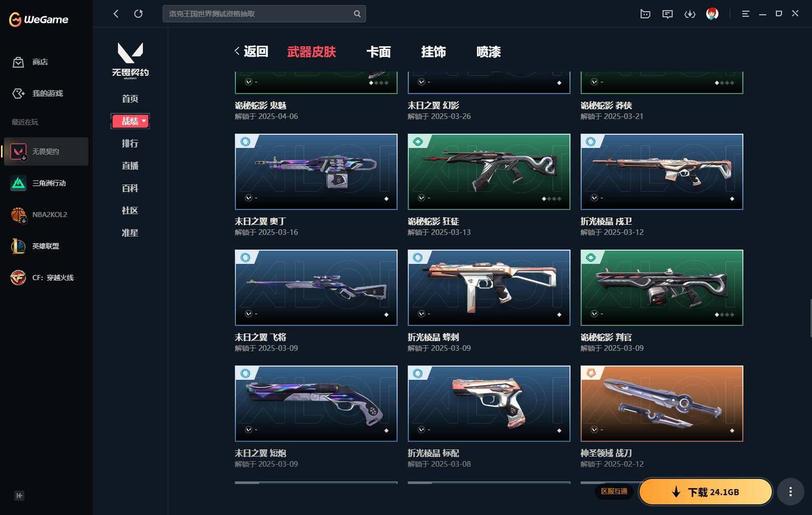Screen dimensions: 812x515
Task: Open the download manager icon
Action: click(x=690, y=14)
